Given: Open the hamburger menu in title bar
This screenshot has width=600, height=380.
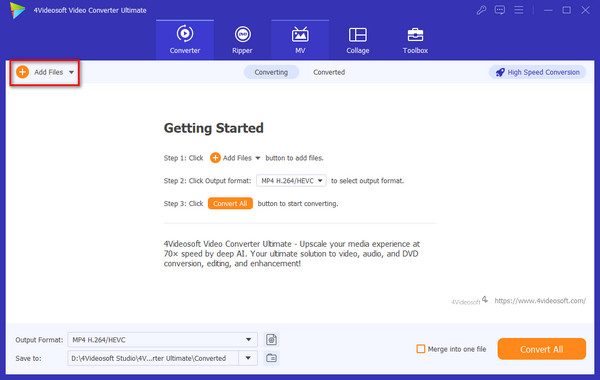Looking at the screenshot, I should (518, 10).
